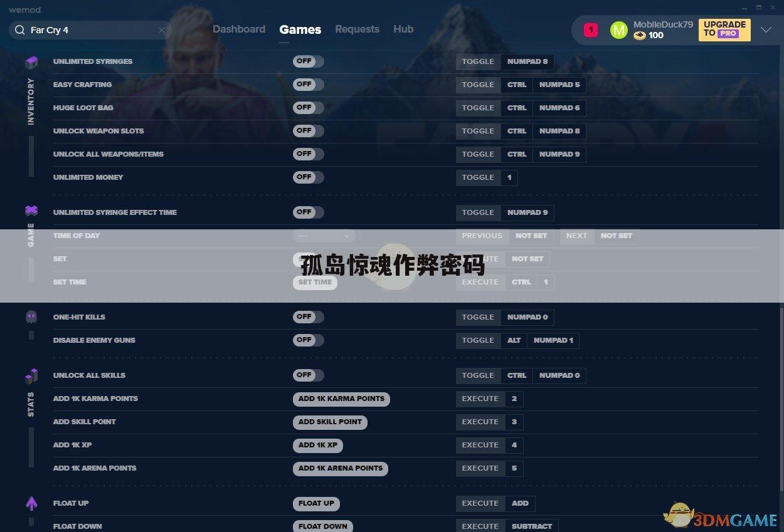Click the Float Up button

[316, 503]
